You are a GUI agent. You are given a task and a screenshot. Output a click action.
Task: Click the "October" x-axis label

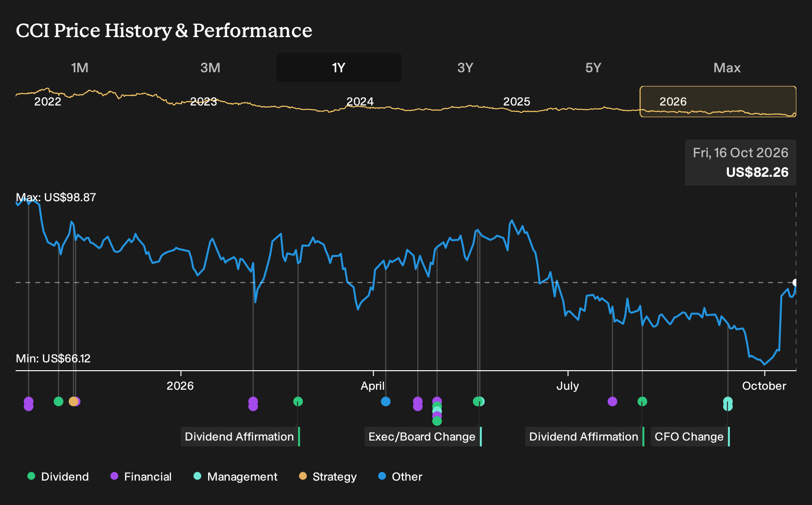[x=764, y=386]
